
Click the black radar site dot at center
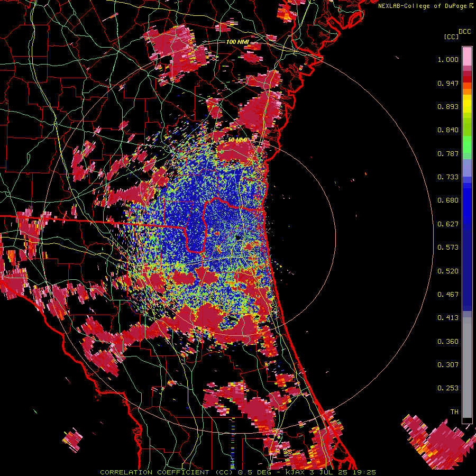coord(239,237)
